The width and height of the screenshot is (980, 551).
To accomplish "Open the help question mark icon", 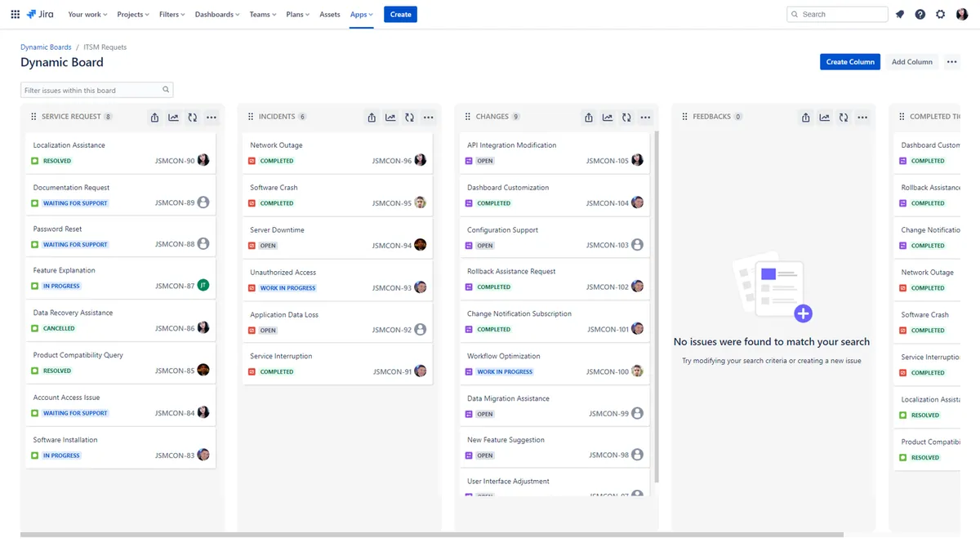I will [x=920, y=14].
